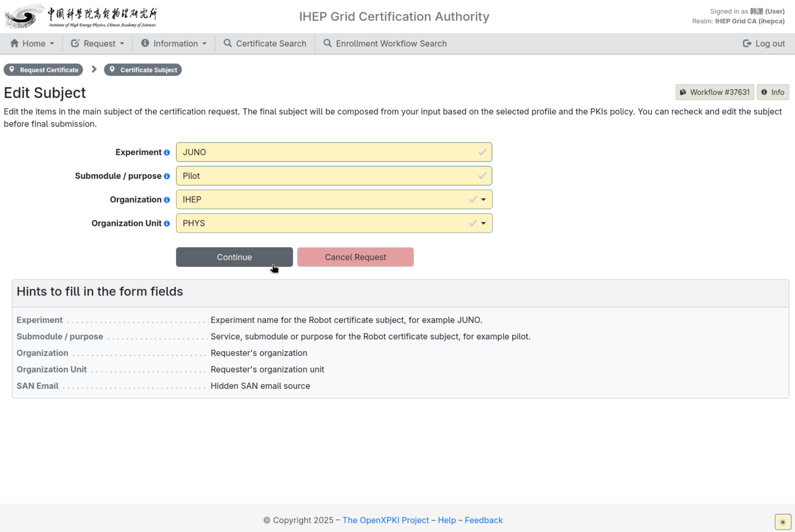This screenshot has height=532, width=795.
Task: Focus the Experiment field containing JUNO
Action: 334,152
